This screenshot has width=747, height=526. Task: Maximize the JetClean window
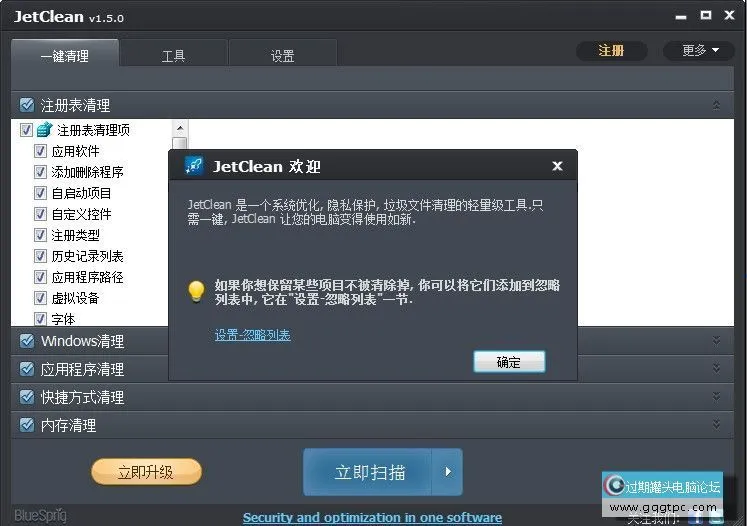tap(706, 15)
